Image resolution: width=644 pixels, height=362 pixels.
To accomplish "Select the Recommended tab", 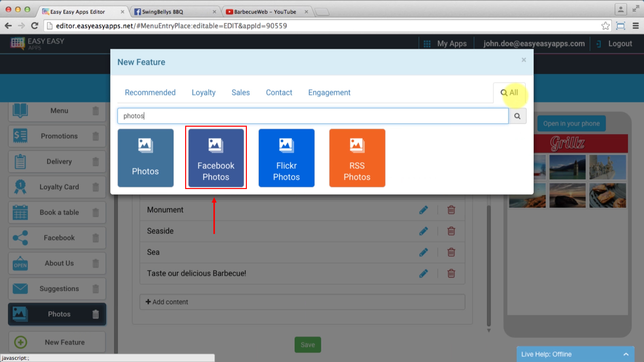I will point(150,93).
